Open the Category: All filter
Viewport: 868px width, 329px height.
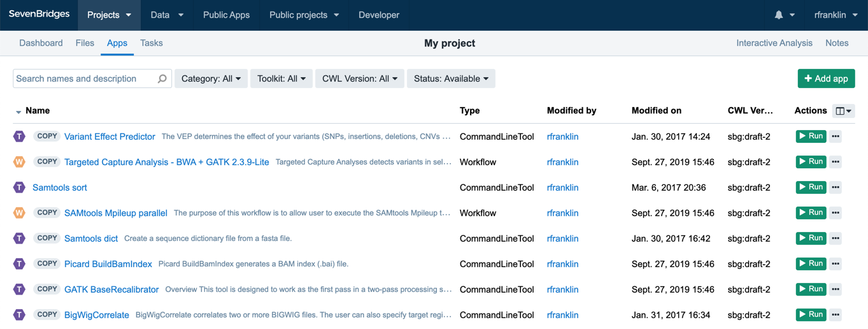211,78
